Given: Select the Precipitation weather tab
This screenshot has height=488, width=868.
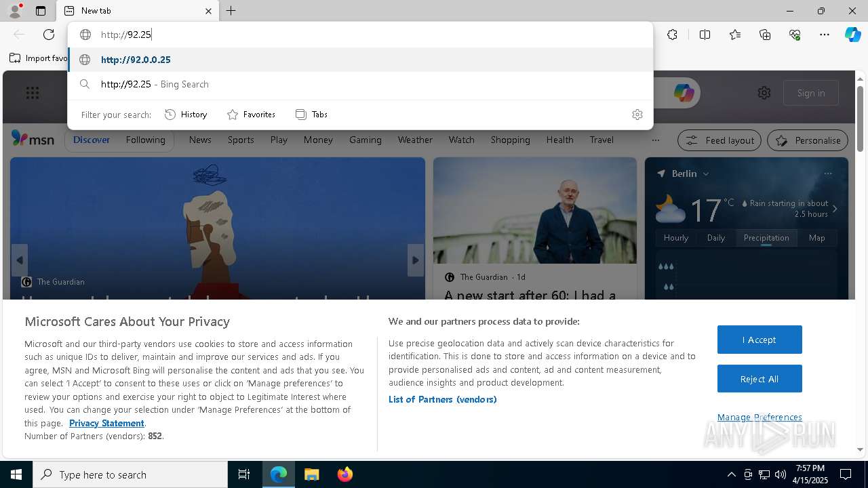Looking at the screenshot, I should pos(766,238).
